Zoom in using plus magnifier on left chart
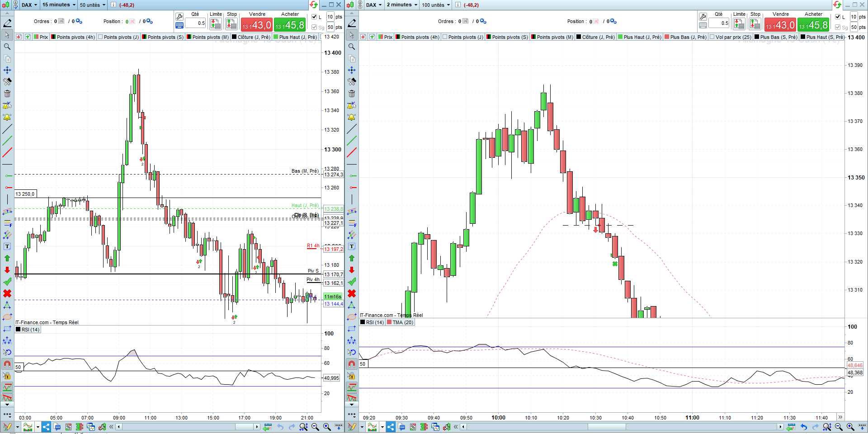Image resolution: width=868 pixels, height=434 pixels. (327, 427)
